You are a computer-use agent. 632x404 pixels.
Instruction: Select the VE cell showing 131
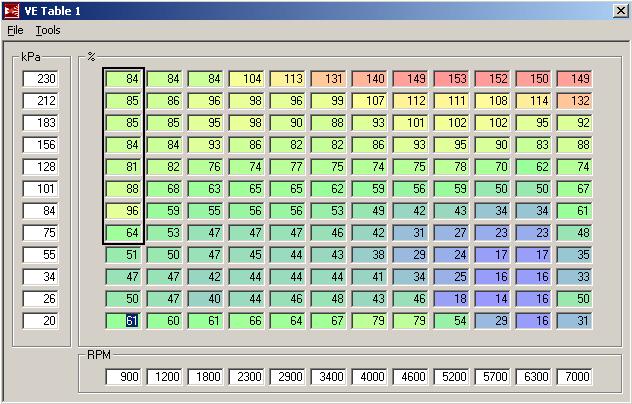329,78
